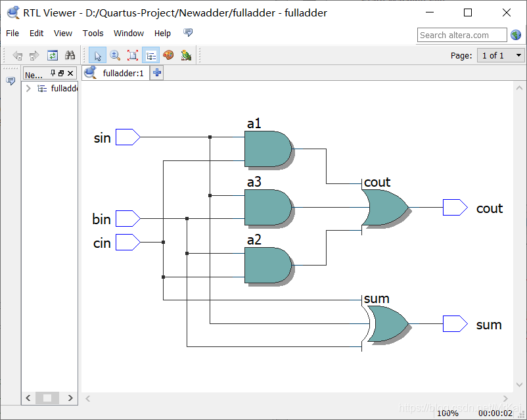Open the File menu

12,34
